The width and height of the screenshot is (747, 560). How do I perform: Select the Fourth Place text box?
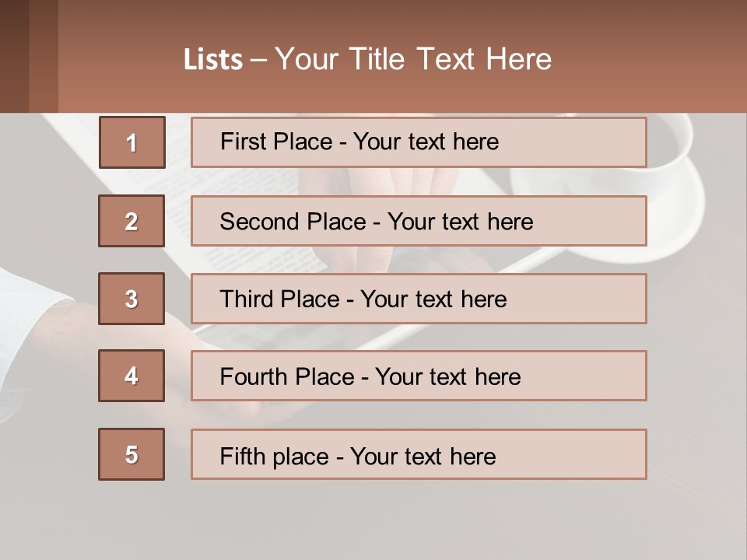tap(419, 376)
